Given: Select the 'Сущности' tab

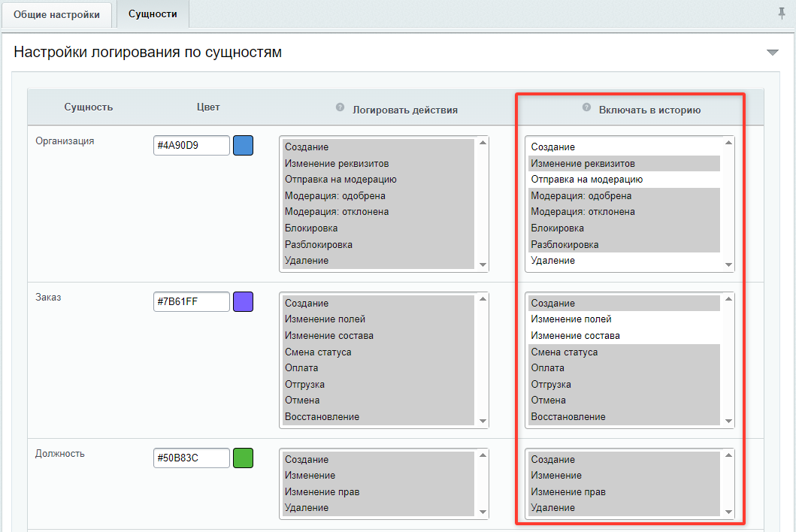Looking at the screenshot, I should pyautogui.click(x=153, y=14).
